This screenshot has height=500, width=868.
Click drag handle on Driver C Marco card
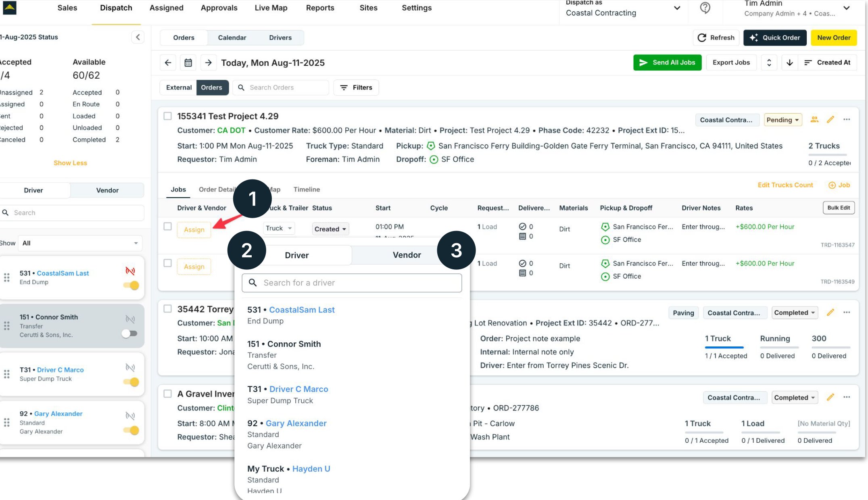7,374
